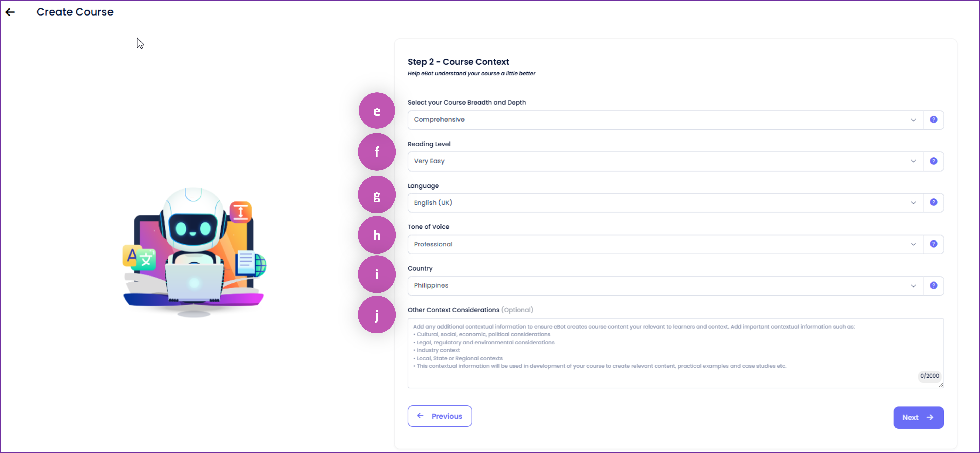This screenshot has width=980, height=453.
Task: Click the Previous button
Action: click(440, 416)
